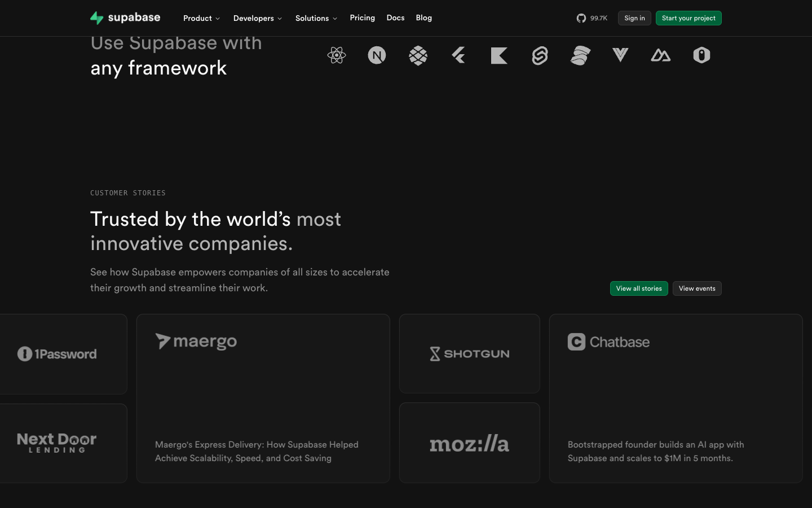Open the Mozilla customer story card
Viewport: 812px width, 508px height.
pos(470,443)
